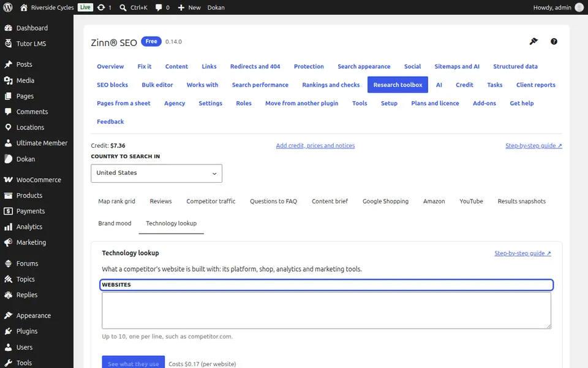The width and height of the screenshot is (588, 368).
Task: Open the Content brief sub-tab
Action: (x=330, y=201)
